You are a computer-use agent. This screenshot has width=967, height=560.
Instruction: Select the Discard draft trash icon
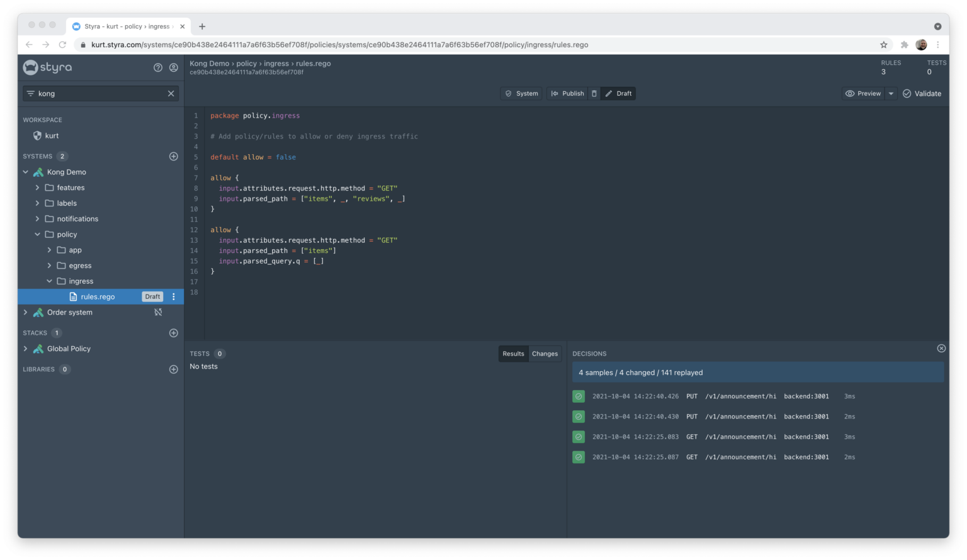[x=594, y=93]
